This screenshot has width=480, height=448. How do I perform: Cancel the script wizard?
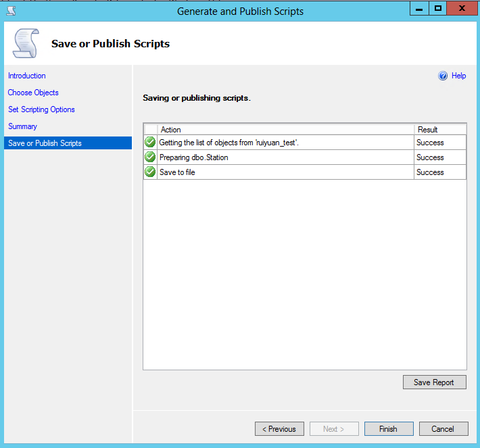tap(443, 429)
